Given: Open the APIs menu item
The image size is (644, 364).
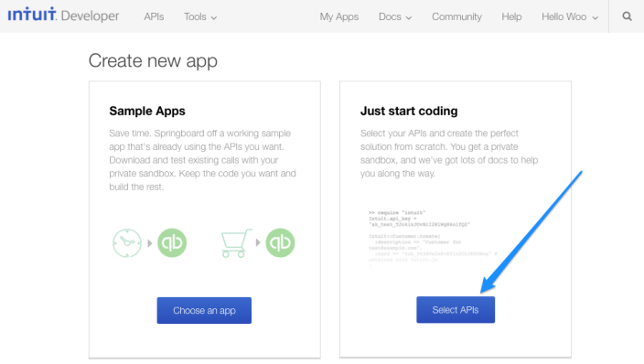Looking at the screenshot, I should pyautogui.click(x=154, y=16).
